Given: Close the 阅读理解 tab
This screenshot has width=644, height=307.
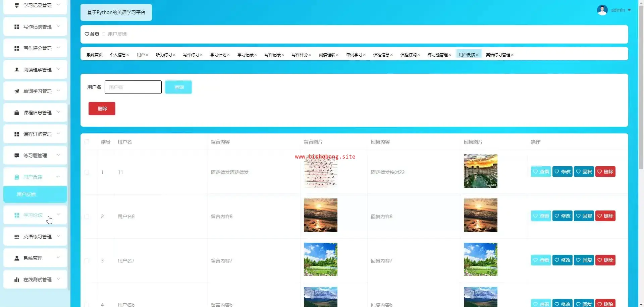Looking at the screenshot, I should tap(337, 55).
